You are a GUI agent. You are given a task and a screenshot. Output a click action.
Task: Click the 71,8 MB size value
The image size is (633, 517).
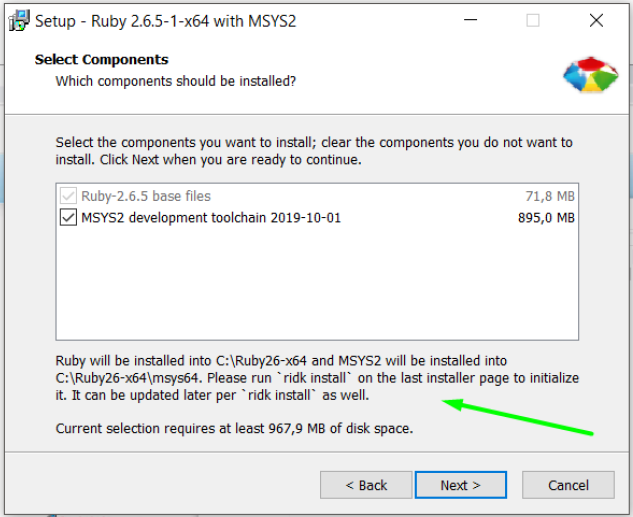pos(550,196)
